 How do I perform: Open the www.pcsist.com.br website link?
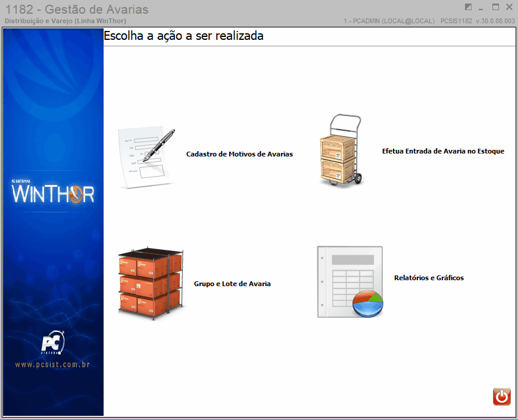52,365
